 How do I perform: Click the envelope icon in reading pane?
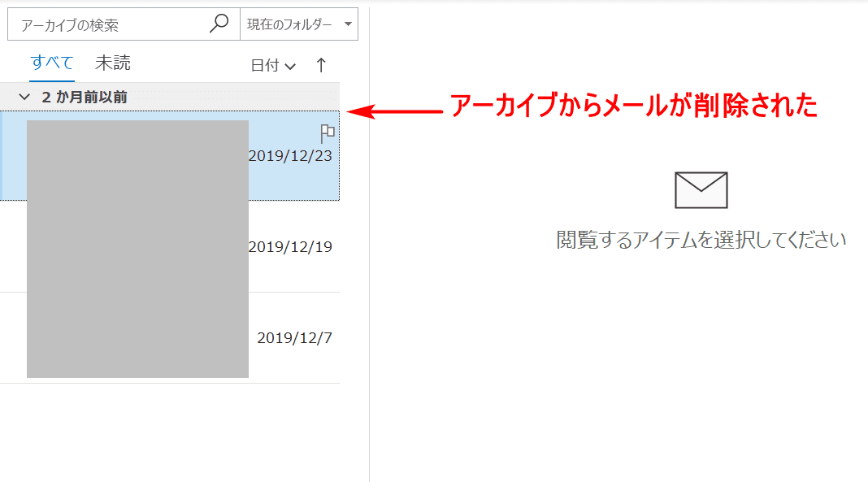pyautogui.click(x=701, y=190)
